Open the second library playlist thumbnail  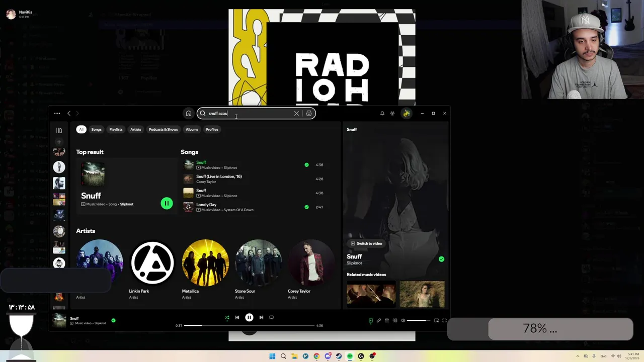59,167
